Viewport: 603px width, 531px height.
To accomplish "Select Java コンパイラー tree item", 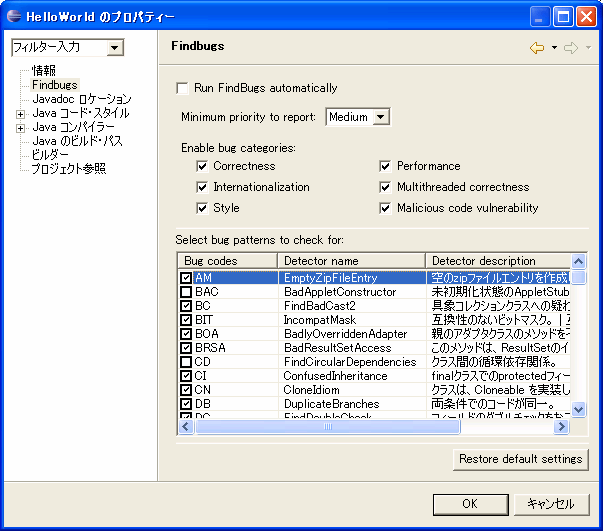I will pos(73,127).
